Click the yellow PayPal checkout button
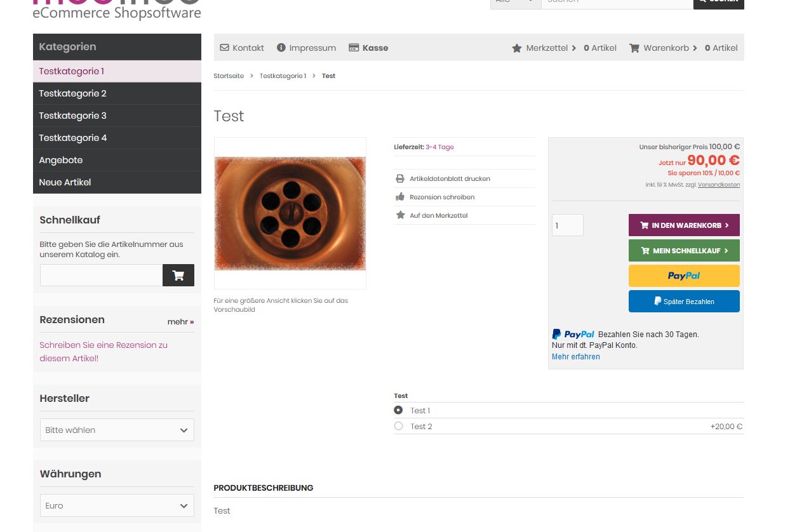The height and width of the screenshot is (532, 790). click(x=684, y=276)
